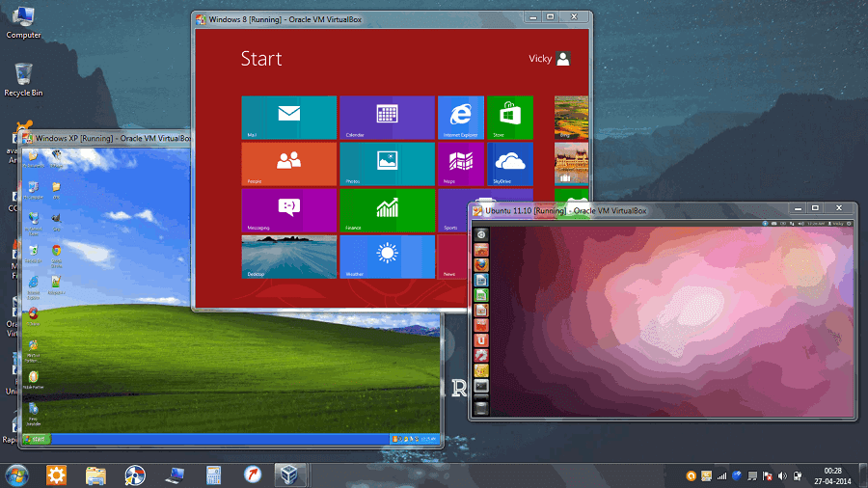The height and width of the screenshot is (488, 868).
Task: Click the Ubuntu Dash home launcher icon
Action: [481, 234]
